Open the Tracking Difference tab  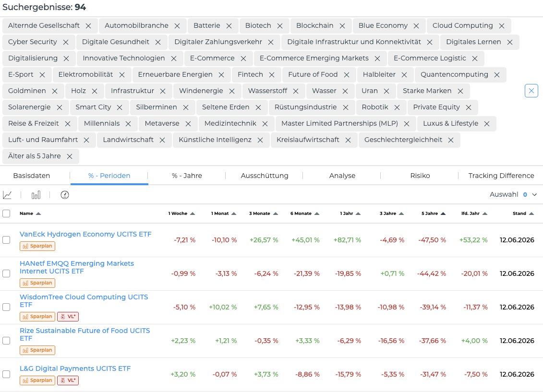pos(501,176)
